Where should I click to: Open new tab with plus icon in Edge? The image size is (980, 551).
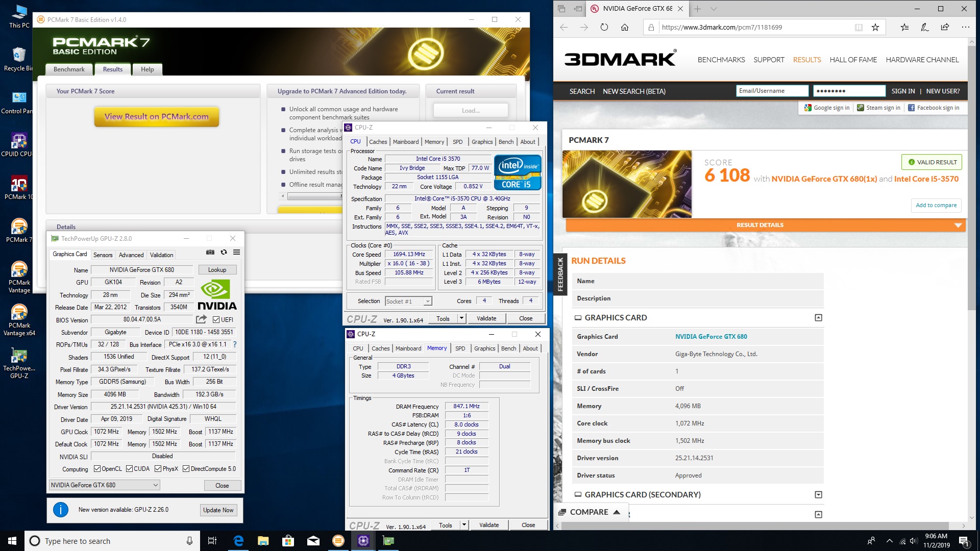(x=697, y=9)
